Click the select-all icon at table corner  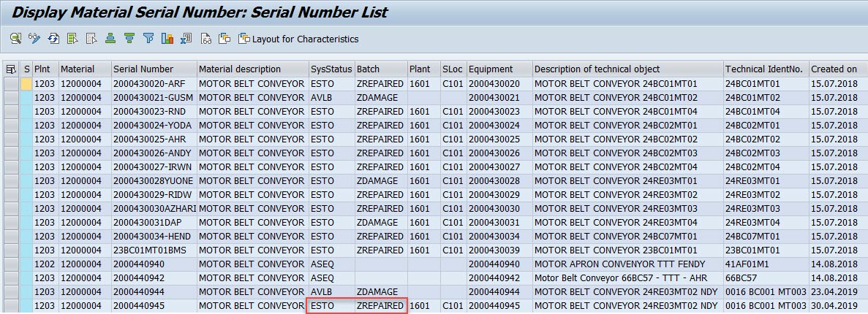11,69
